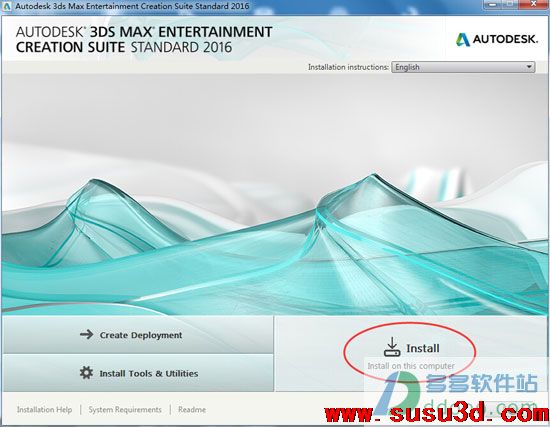
Task: View the System Requirements link
Action: click(125, 409)
